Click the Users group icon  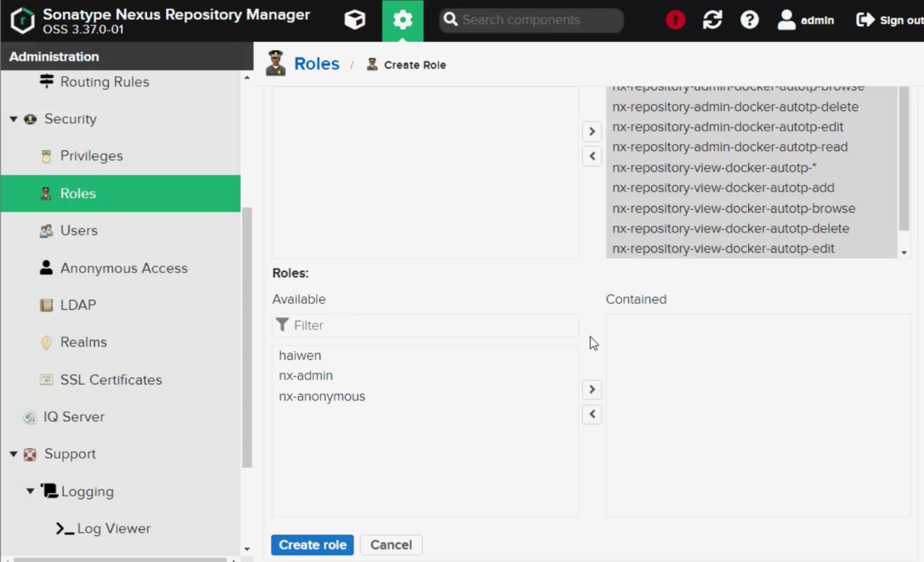[x=46, y=231]
